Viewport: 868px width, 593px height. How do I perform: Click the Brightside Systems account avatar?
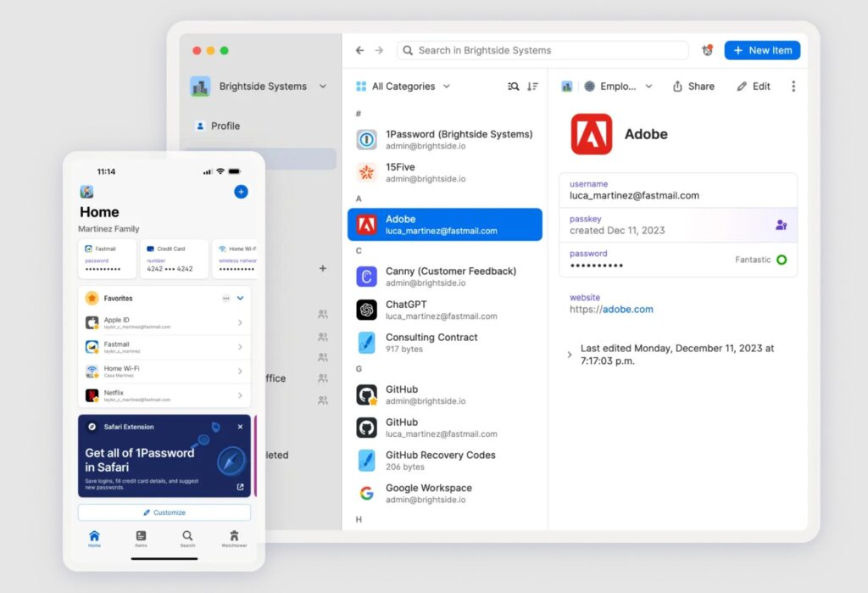pos(200,87)
